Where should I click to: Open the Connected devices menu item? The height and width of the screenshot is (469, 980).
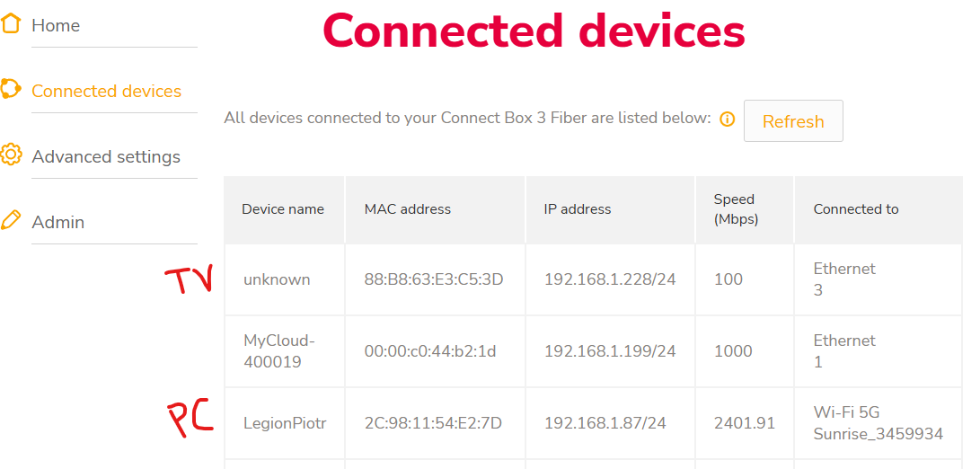coord(106,91)
